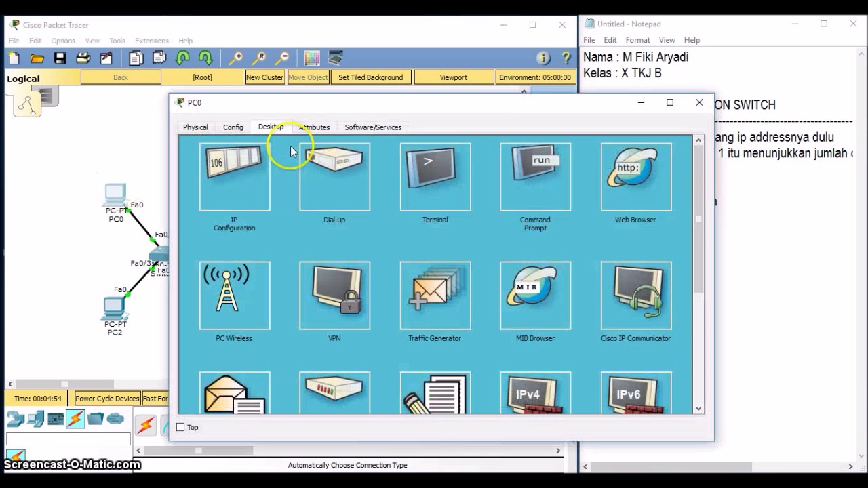Open the Format menu in Notepad
The image size is (868, 488).
click(x=637, y=41)
